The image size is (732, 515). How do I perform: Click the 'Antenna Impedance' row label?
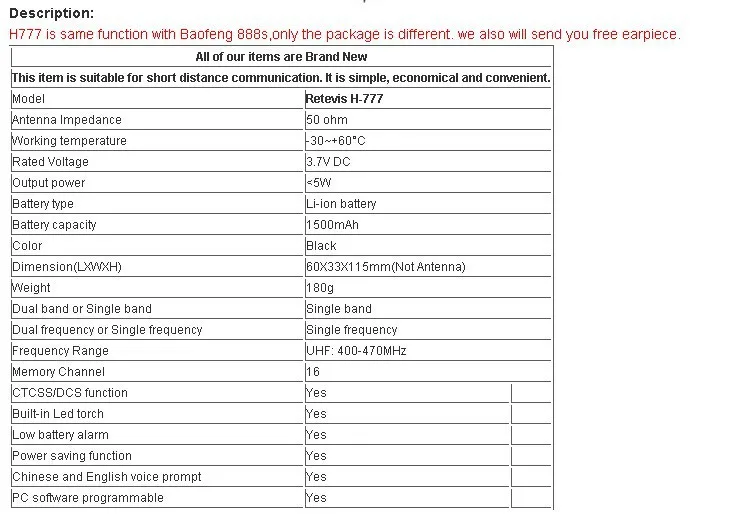[x=67, y=120]
